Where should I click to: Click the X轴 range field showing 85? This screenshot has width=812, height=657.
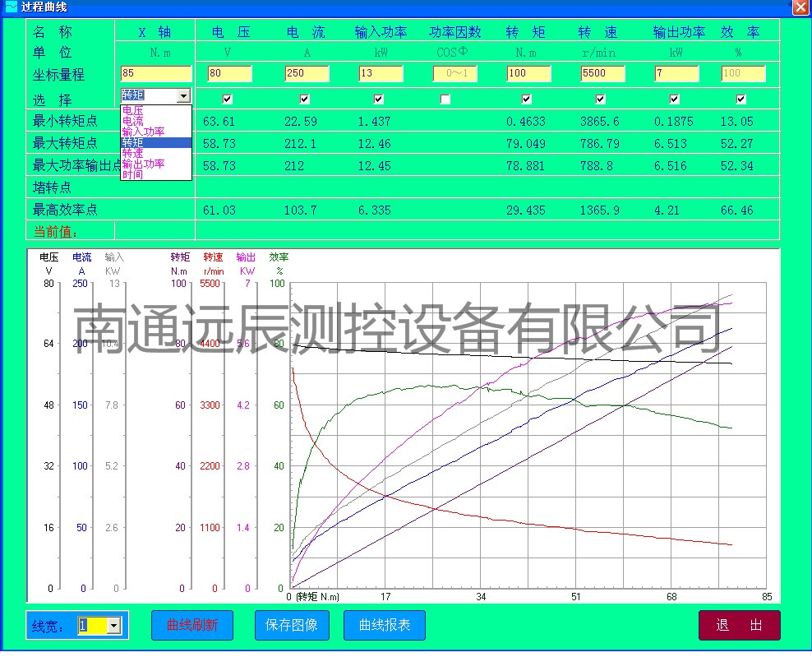[x=155, y=74]
